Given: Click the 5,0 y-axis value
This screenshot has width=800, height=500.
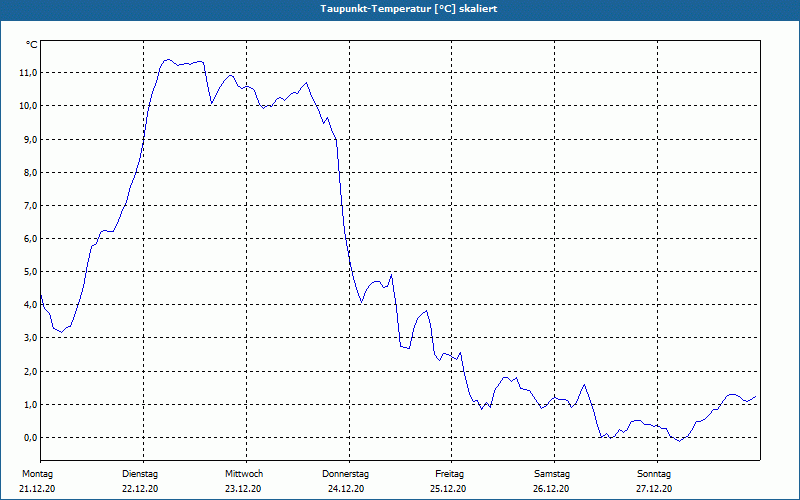Looking at the screenshot, I should coord(30,272).
